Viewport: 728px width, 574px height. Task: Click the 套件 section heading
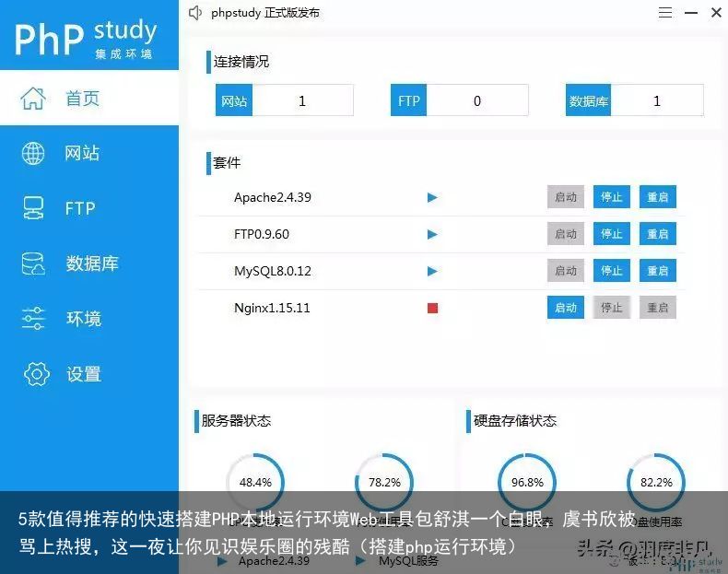point(227,163)
